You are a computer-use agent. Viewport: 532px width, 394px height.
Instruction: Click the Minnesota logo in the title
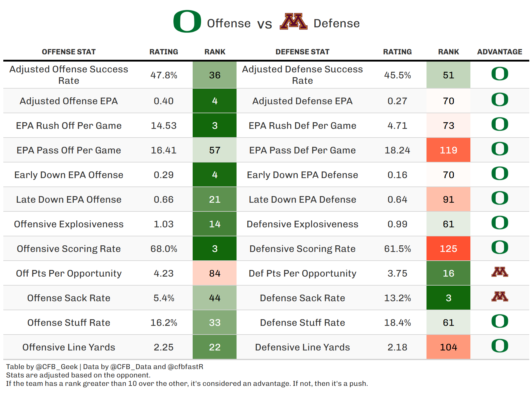coord(293,22)
